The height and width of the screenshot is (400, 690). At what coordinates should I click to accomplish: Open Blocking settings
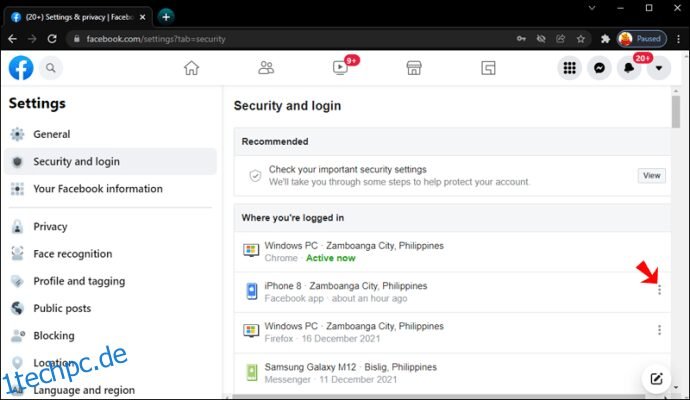pos(110,336)
